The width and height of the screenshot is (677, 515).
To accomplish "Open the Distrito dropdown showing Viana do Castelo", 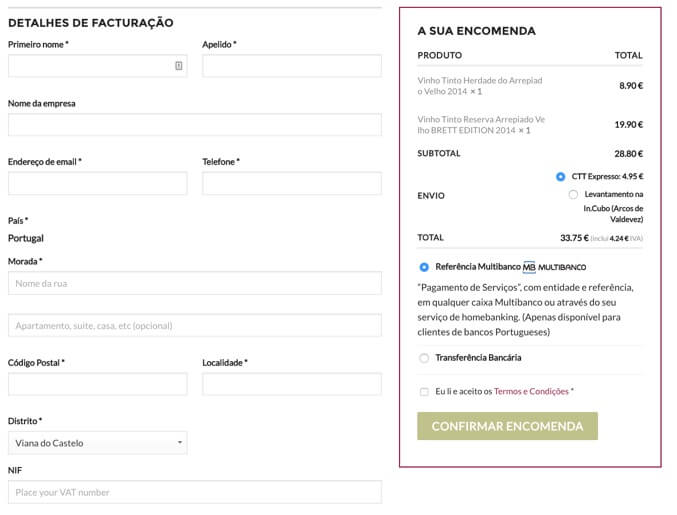I will pyautogui.click(x=97, y=443).
